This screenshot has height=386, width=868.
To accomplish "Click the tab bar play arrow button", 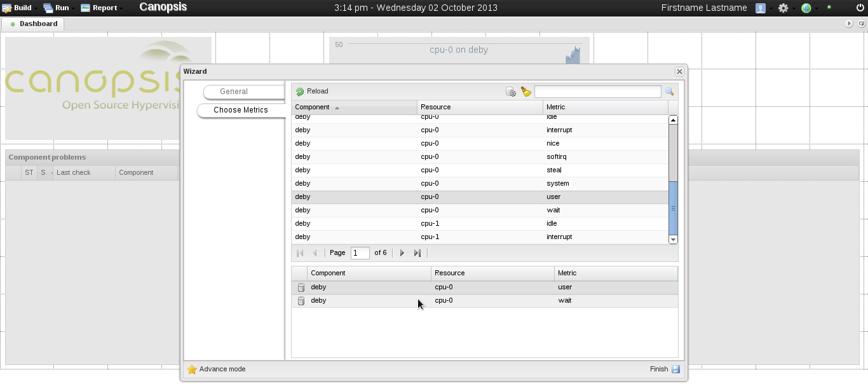I will coord(849,24).
